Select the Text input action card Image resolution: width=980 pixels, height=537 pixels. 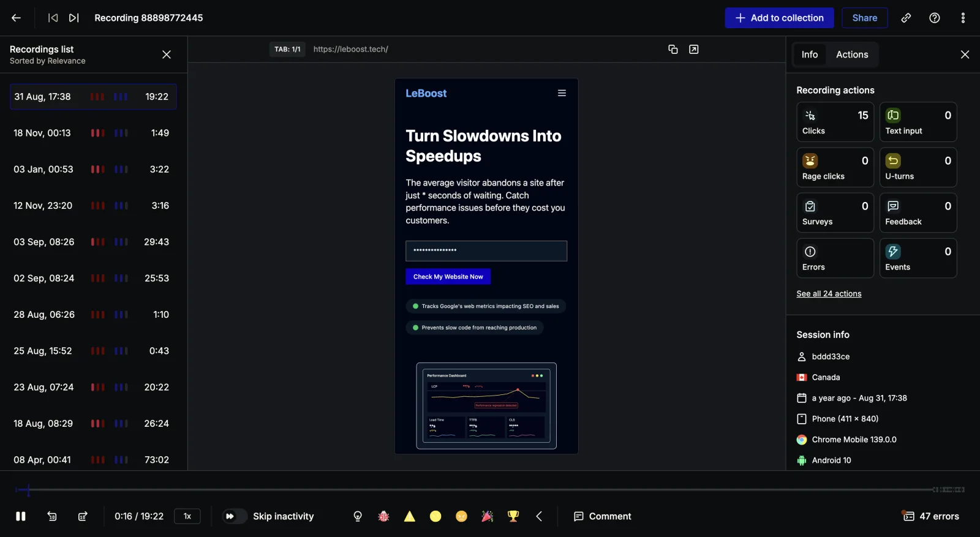(x=918, y=122)
